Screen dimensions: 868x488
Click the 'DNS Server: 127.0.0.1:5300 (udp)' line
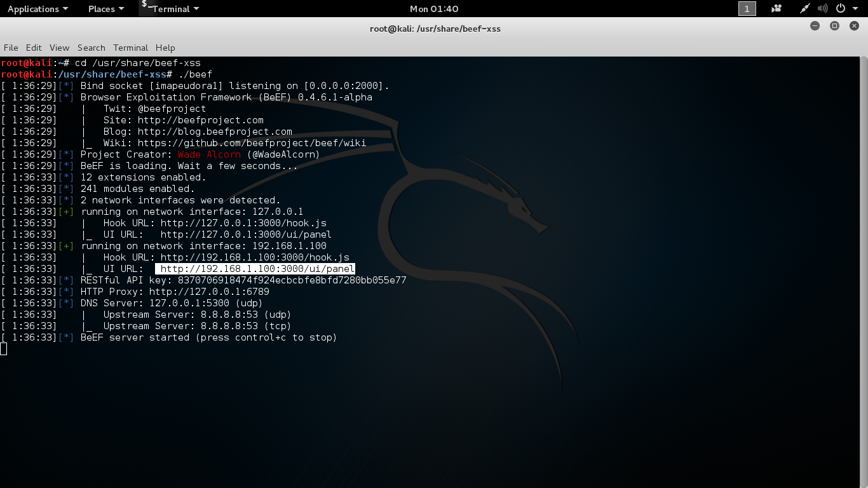coord(172,303)
